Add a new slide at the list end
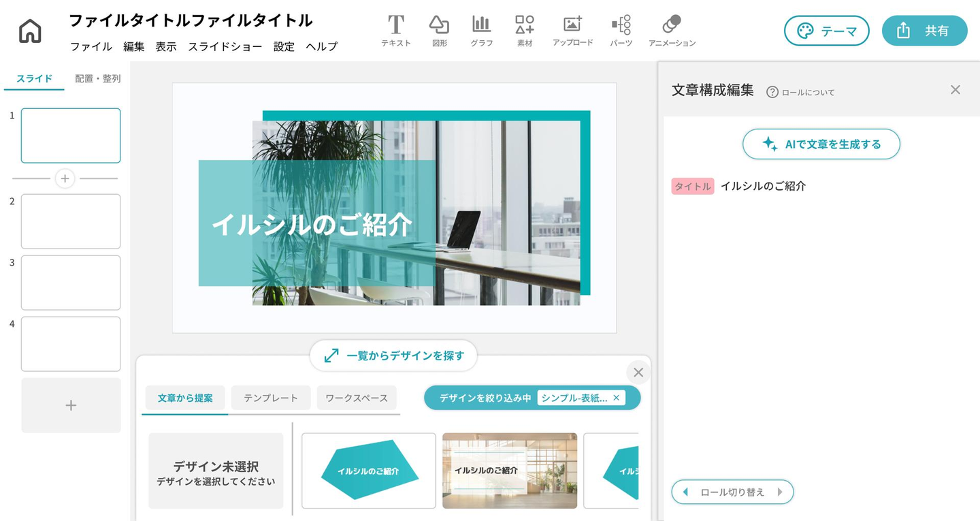Screen dimensions: 980x521 click(x=71, y=405)
